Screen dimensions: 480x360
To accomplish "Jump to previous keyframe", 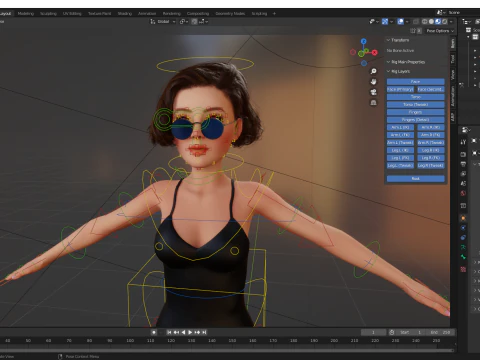I will coord(176,332).
